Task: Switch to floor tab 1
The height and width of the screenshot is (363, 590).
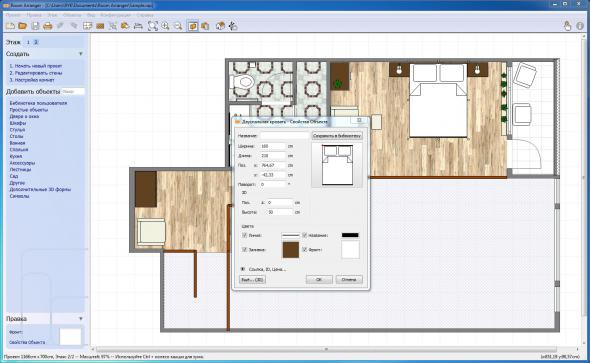Action: click(x=28, y=42)
